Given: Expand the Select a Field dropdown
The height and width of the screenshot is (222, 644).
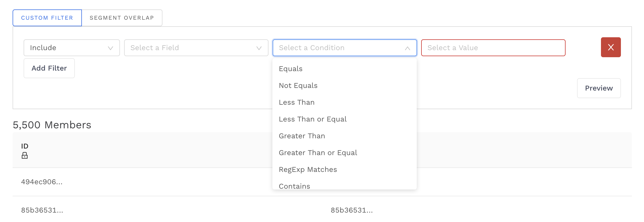Looking at the screenshot, I should tap(196, 48).
